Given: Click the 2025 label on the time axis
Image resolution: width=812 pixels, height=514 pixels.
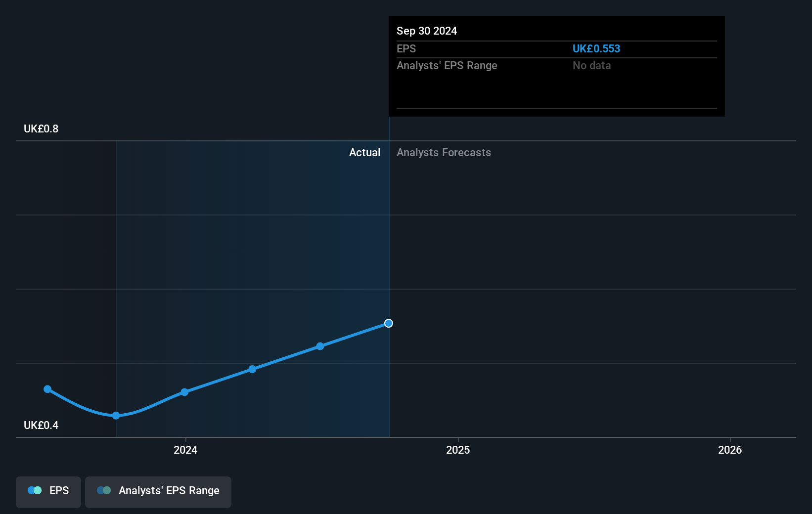Looking at the screenshot, I should (458, 450).
